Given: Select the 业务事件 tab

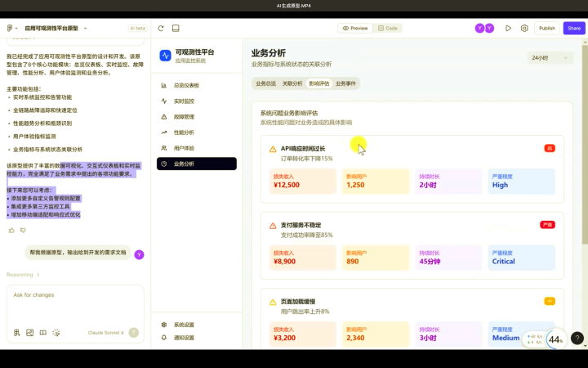Looking at the screenshot, I should [x=345, y=83].
